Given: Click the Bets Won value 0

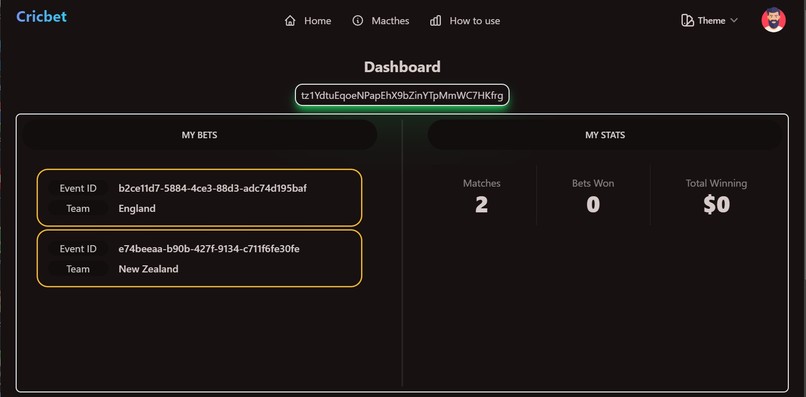Looking at the screenshot, I should point(593,205).
